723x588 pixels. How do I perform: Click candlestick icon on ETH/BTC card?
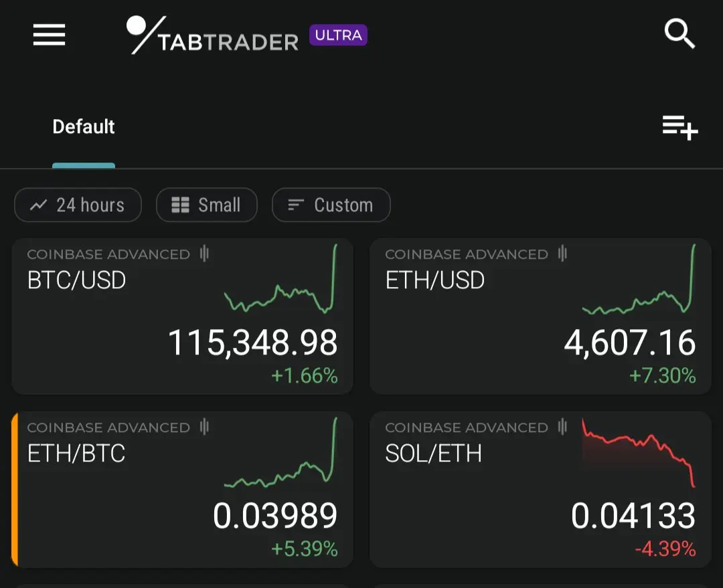pyautogui.click(x=204, y=427)
